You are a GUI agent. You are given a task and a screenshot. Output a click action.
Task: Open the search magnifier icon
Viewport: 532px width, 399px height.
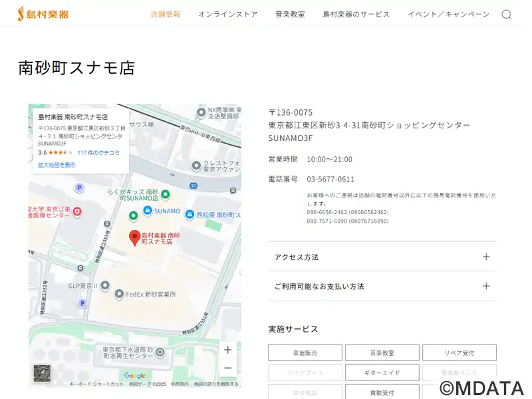[506, 15]
